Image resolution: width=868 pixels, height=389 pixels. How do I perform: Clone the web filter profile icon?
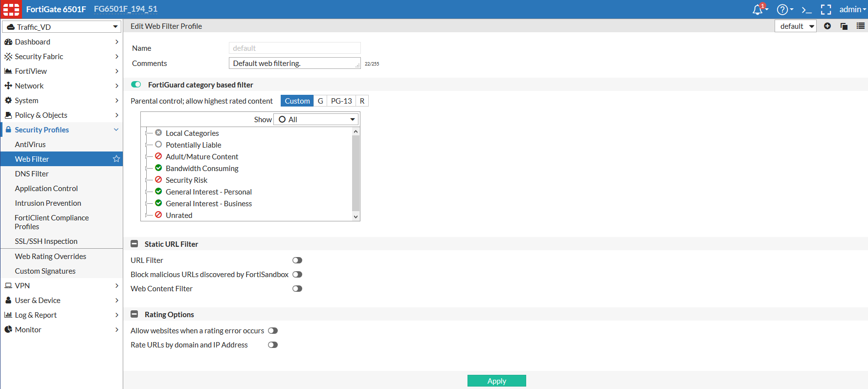coord(844,26)
